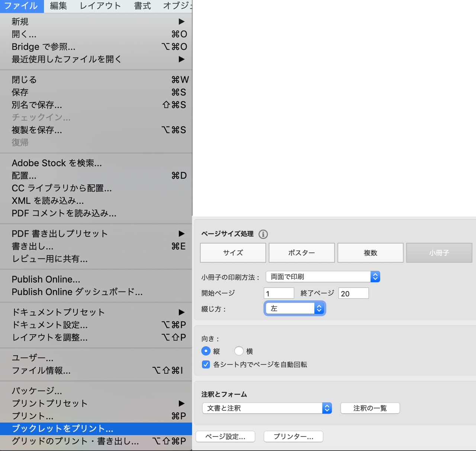Choose グリッドのプリント・書き出し... menu item
Screen dimensions: 476x451
click(96, 441)
